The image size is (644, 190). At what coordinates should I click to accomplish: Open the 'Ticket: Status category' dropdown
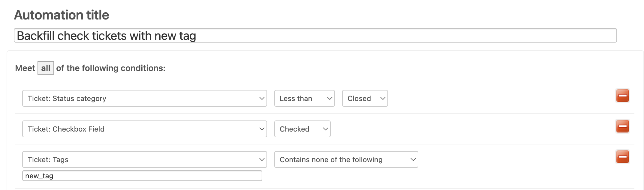click(x=144, y=98)
